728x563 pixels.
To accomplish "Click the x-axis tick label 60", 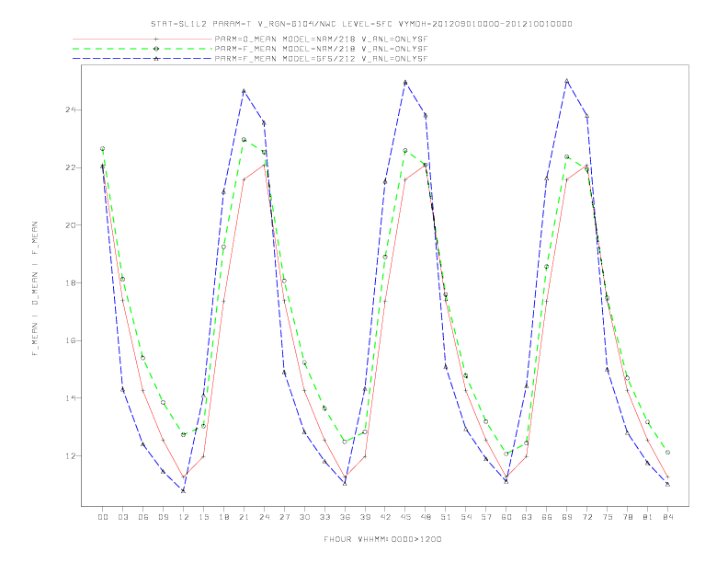I will click(506, 517).
